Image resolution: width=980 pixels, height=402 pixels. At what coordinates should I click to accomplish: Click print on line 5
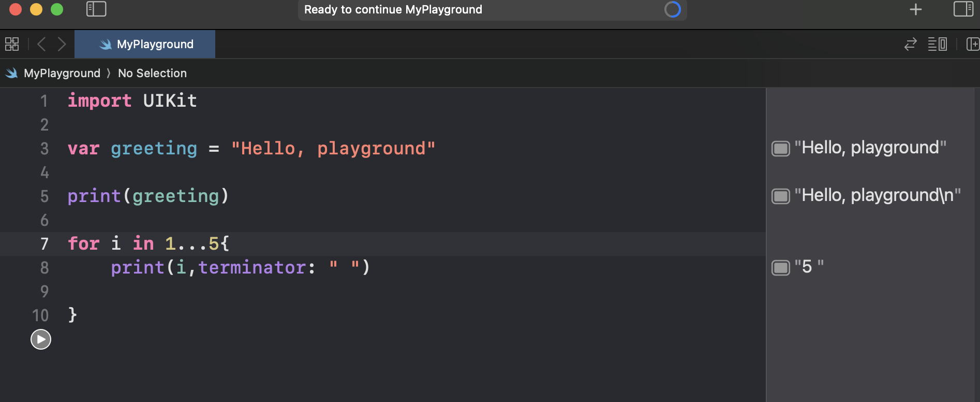point(94,196)
